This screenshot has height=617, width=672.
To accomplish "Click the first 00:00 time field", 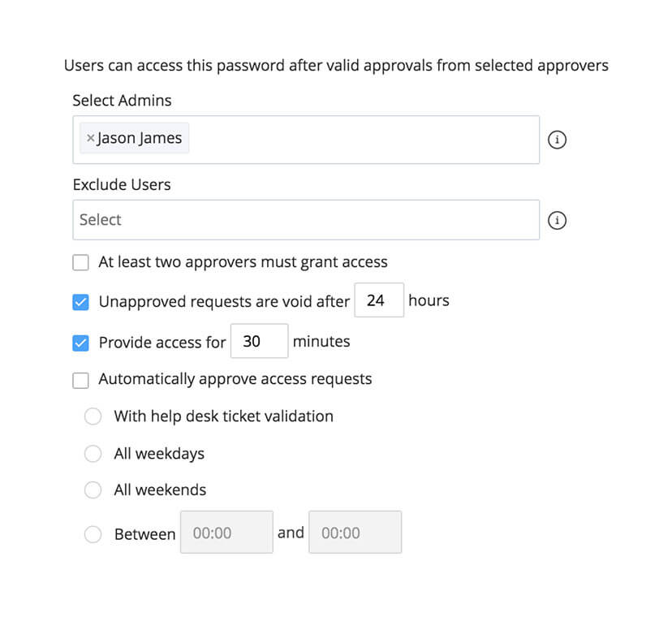I will click(226, 533).
